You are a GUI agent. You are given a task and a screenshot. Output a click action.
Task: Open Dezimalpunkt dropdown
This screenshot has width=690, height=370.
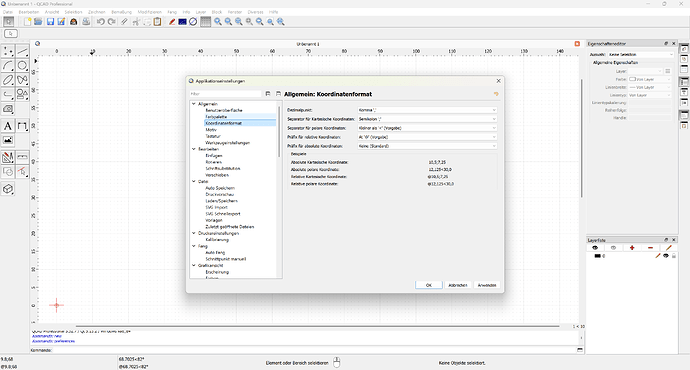point(427,110)
